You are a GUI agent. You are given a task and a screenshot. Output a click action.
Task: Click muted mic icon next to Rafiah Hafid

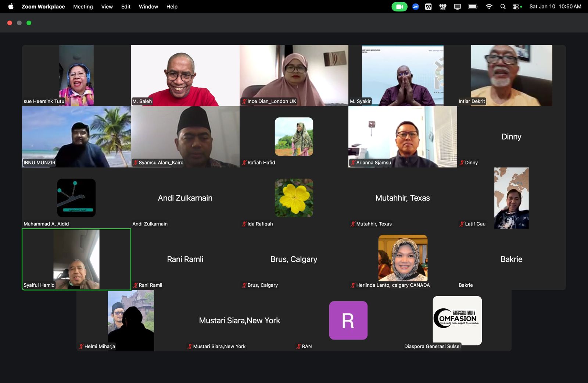244,163
